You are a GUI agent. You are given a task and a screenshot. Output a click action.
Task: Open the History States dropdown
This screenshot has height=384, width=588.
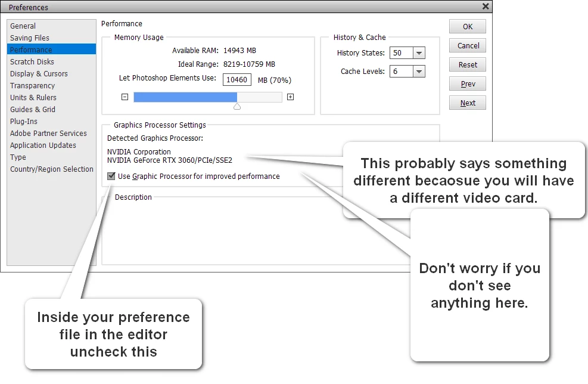[x=419, y=53]
